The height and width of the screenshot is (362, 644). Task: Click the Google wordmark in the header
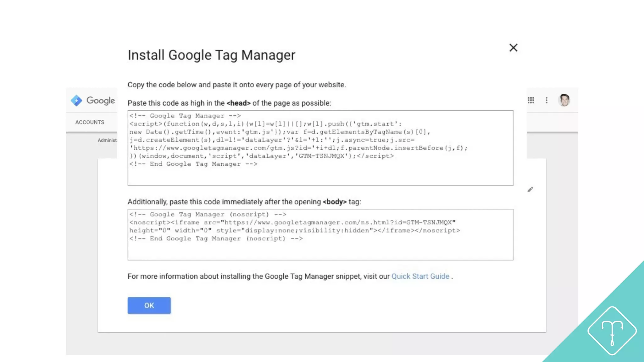(x=101, y=101)
